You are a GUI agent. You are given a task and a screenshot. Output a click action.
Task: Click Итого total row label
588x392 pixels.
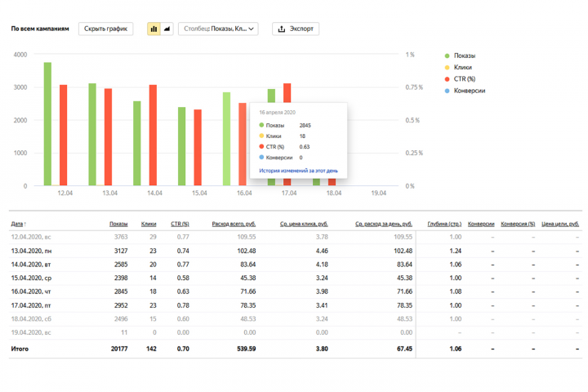click(20, 349)
